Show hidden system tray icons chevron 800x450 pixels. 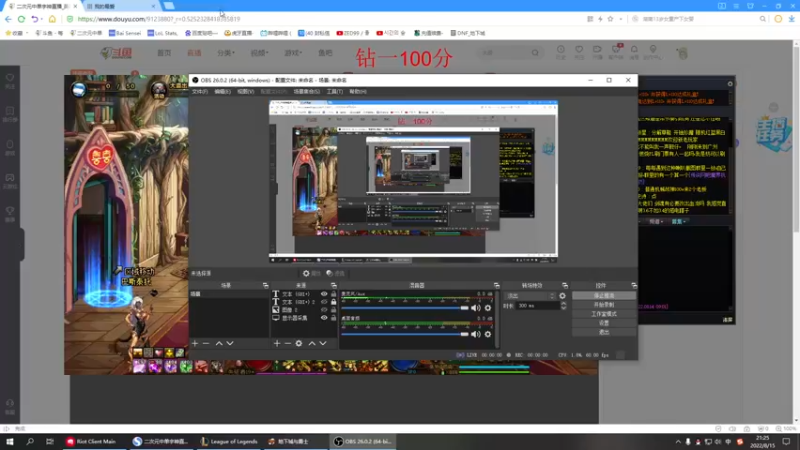click(678, 442)
